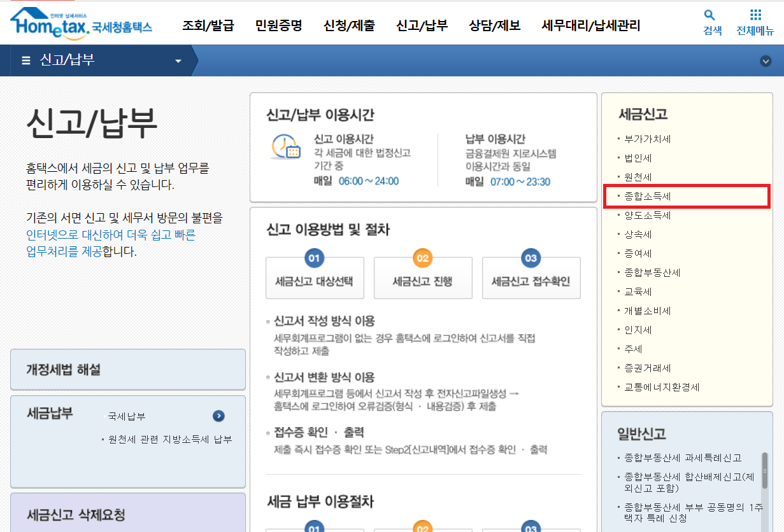The image size is (784, 532).
Task: Expand the round chevron at breadcrumb bar's right end
Action: [x=766, y=61]
